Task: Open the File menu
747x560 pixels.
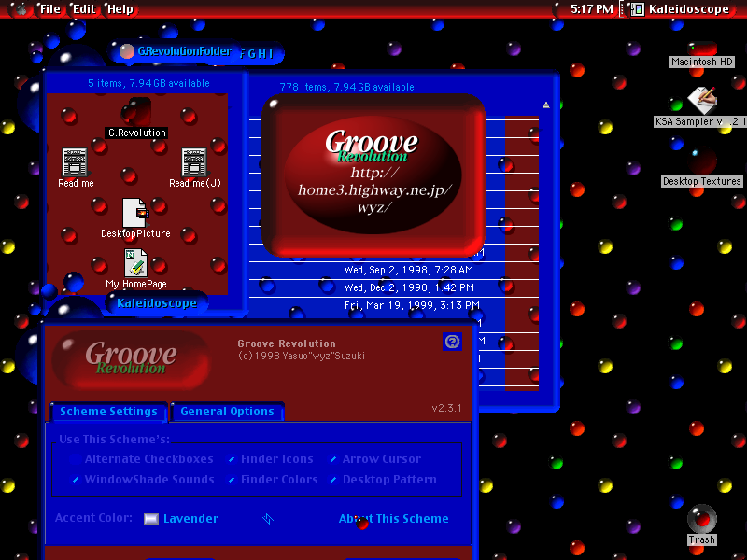Action: click(x=50, y=9)
